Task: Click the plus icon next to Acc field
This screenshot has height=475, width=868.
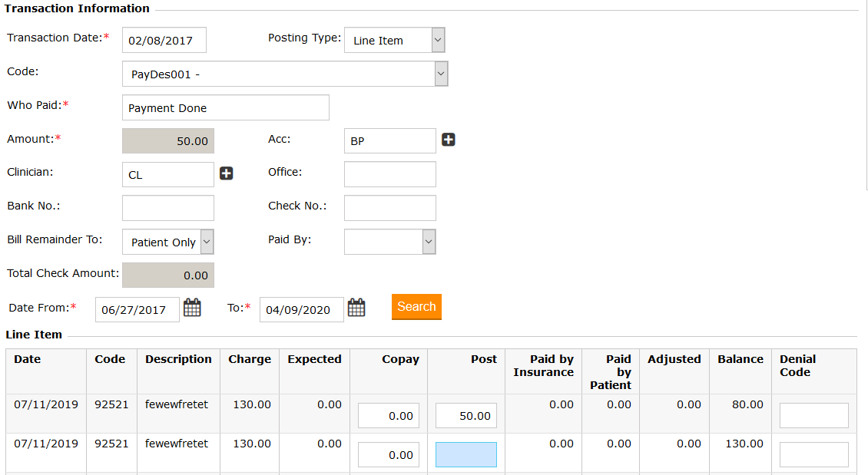Action: click(449, 140)
